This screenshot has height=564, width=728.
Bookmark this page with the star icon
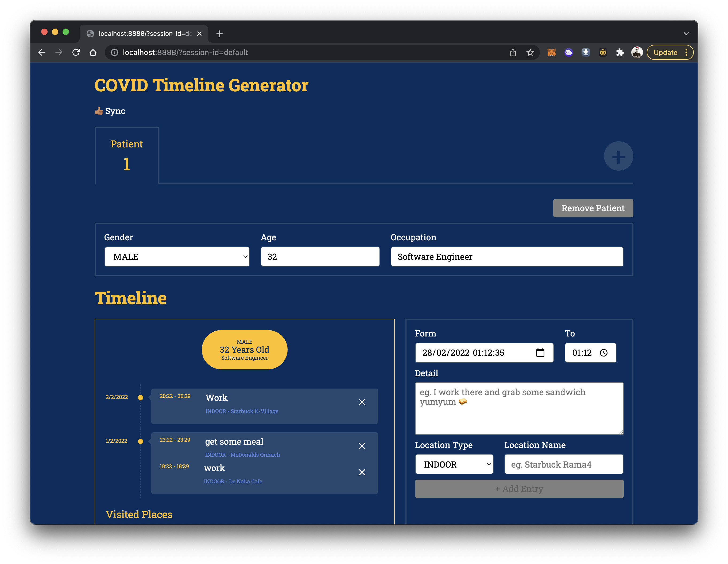tap(530, 52)
